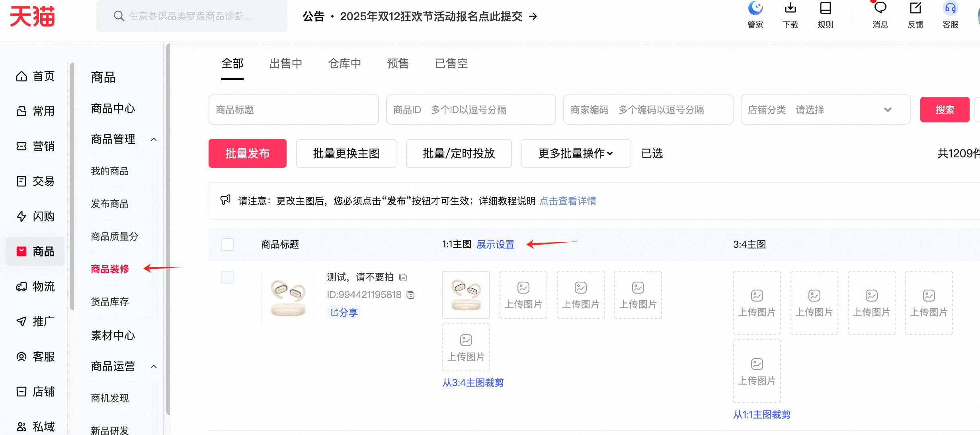Viewport: 980px width, 435px height.
Task: Focus the 商家编码 input field
Action: point(648,110)
